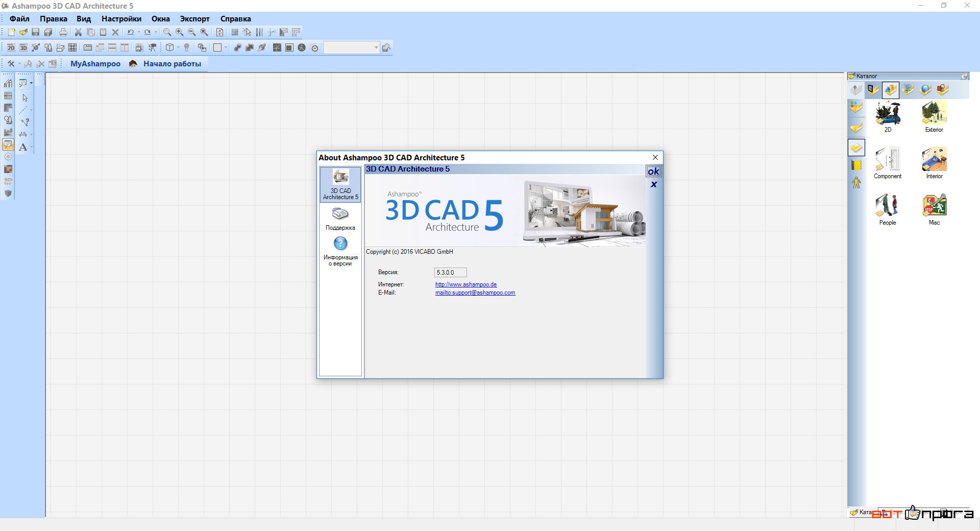The image size is (980, 531).
Task: Open the Exterior catalog folder thumbnail
Action: (934, 117)
